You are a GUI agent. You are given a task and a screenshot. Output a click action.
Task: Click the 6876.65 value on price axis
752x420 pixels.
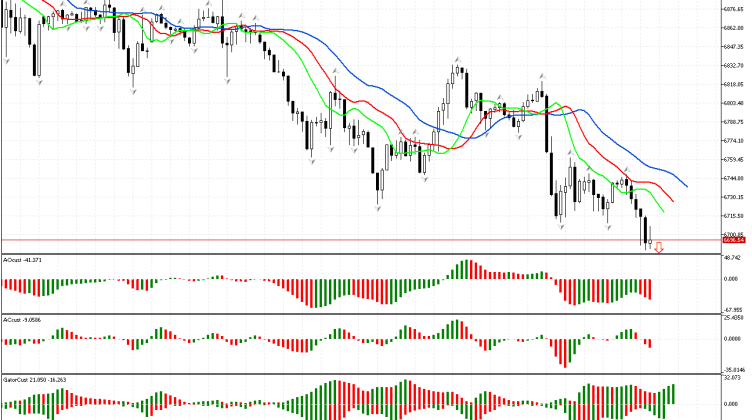coord(735,10)
